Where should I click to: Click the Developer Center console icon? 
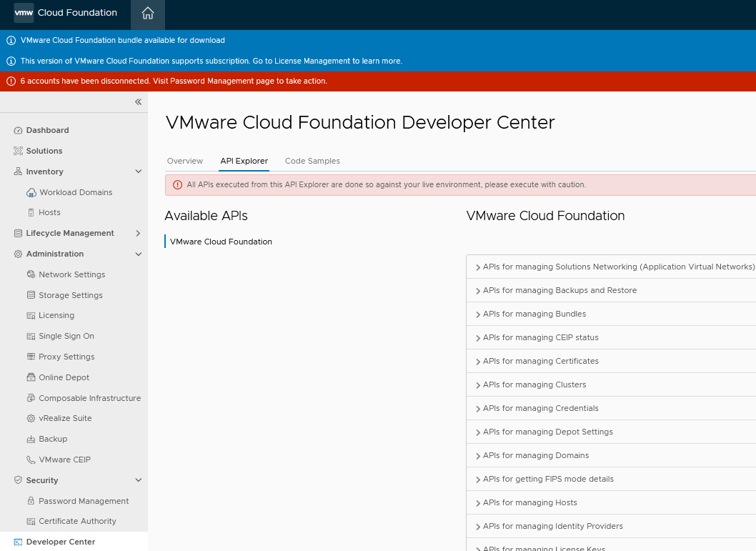pyautogui.click(x=19, y=542)
